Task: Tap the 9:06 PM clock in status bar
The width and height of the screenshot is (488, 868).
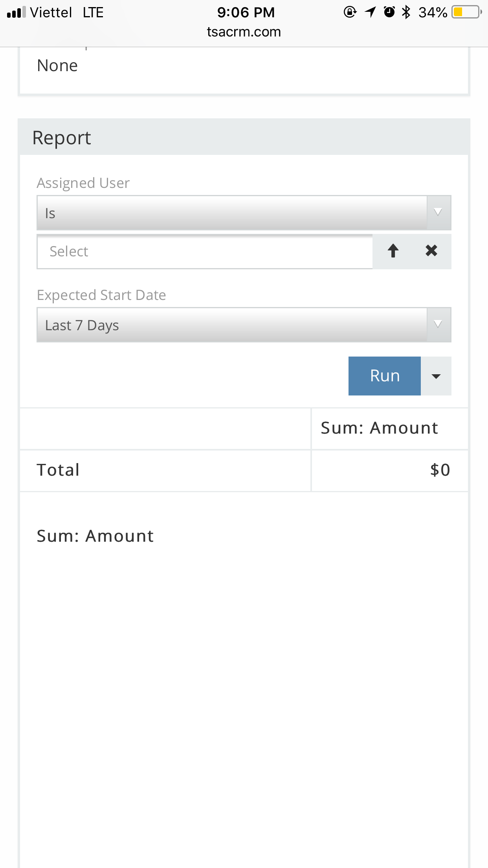Action: (x=246, y=13)
